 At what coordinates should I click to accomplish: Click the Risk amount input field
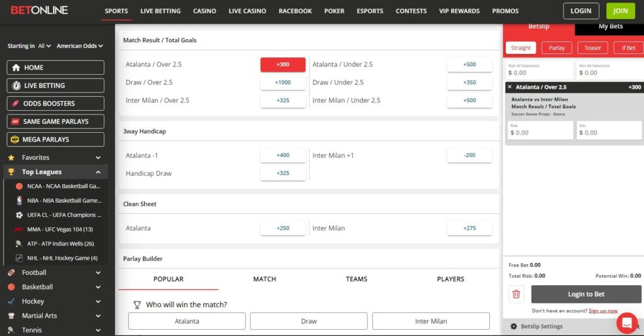[x=540, y=131]
